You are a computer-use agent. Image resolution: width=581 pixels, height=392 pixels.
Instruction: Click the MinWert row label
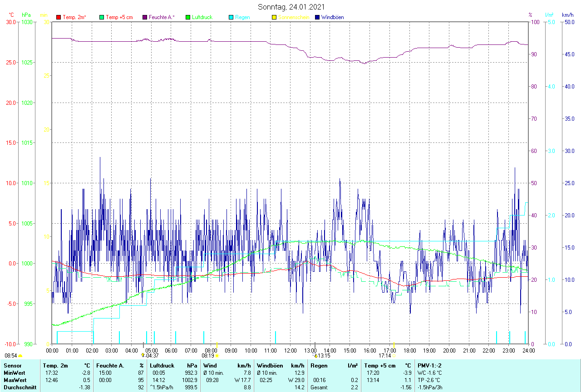14,372
